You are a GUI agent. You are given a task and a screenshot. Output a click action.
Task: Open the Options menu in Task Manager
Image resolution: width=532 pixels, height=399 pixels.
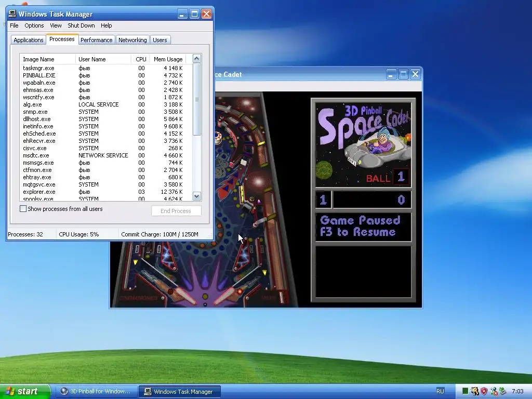[34, 25]
